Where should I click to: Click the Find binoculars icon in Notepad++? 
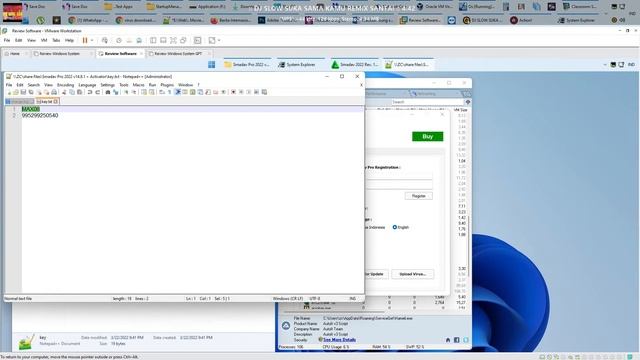pyautogui.click(x=108, y=92)
